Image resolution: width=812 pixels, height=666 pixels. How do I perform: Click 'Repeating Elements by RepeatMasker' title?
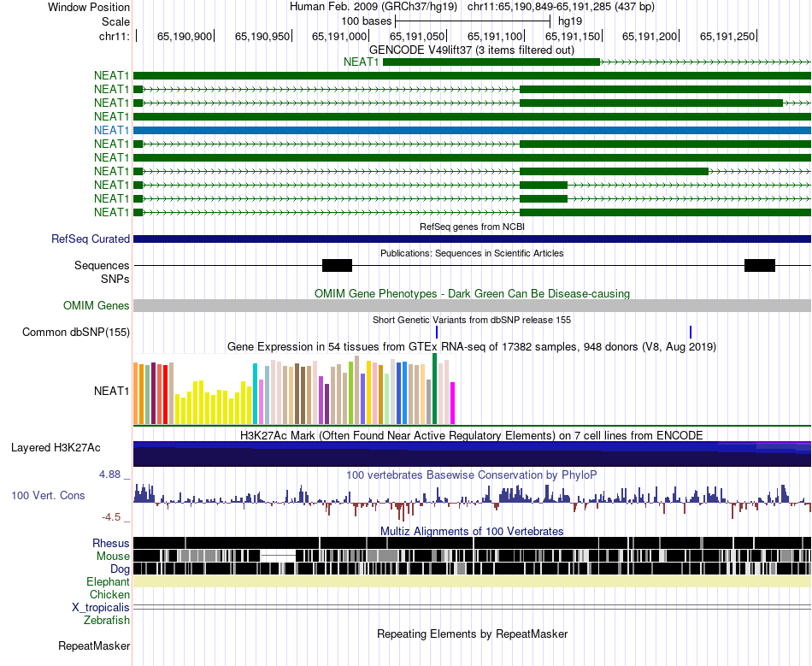[473, 634]
